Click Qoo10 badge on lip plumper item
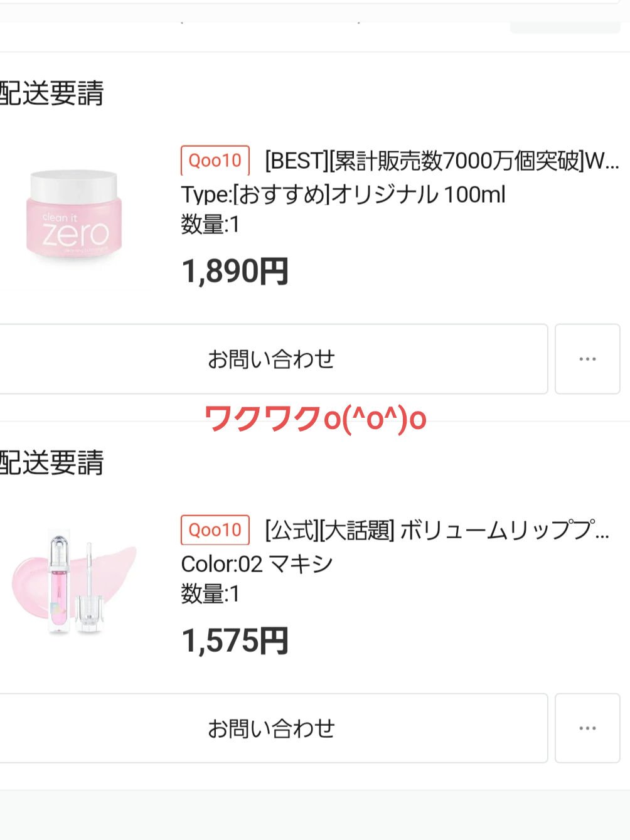 point(215,530)
